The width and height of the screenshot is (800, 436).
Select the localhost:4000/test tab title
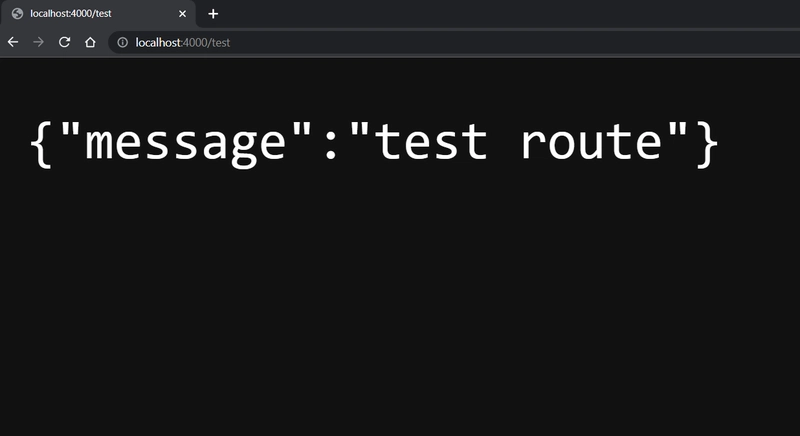pos(70,14)
